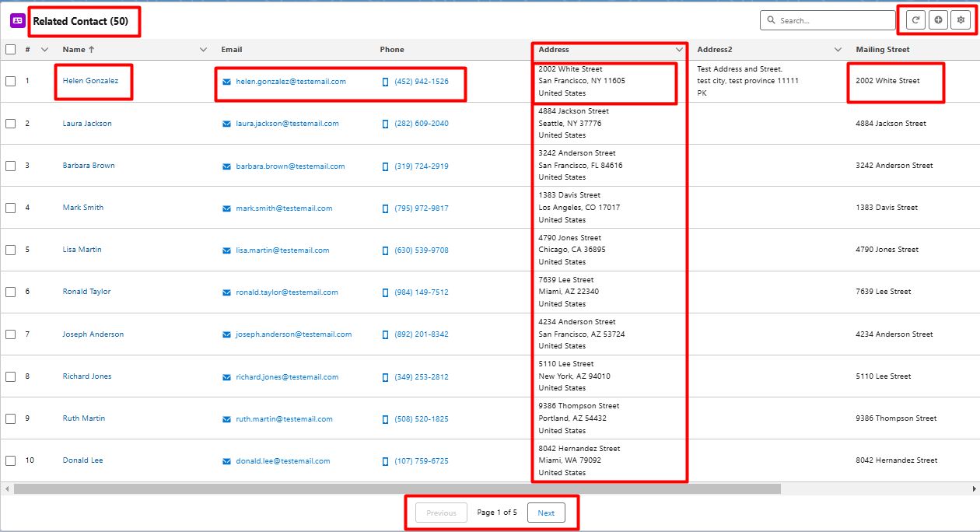980x532 pixels.
Task: Click the email icon for Richard Jones
Action: [x=226, y=377]
